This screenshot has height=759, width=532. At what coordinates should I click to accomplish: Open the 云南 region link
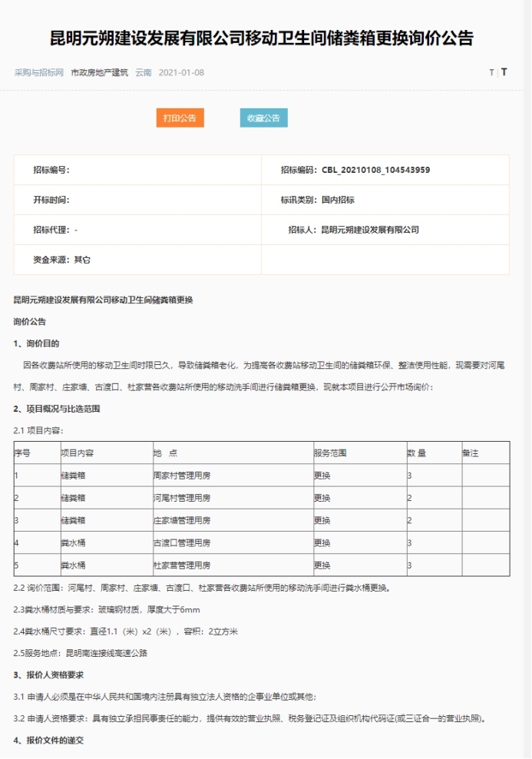(144, 73)
